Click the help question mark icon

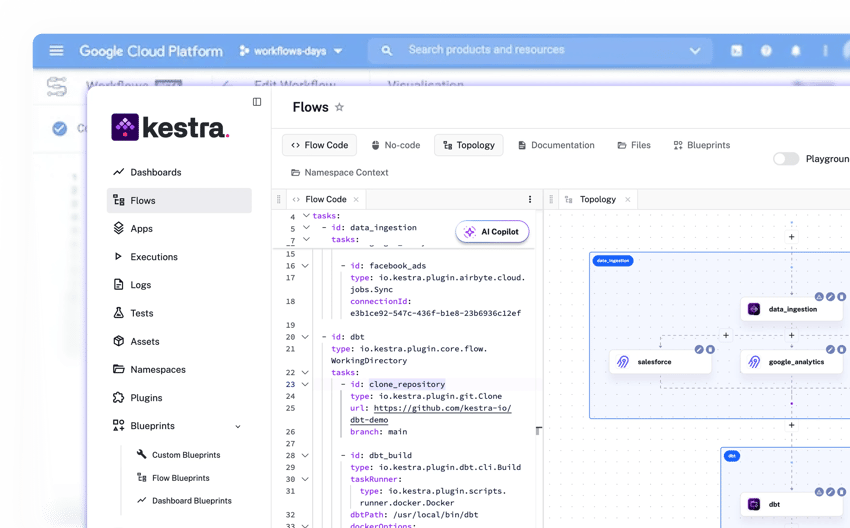pos(766,51)
